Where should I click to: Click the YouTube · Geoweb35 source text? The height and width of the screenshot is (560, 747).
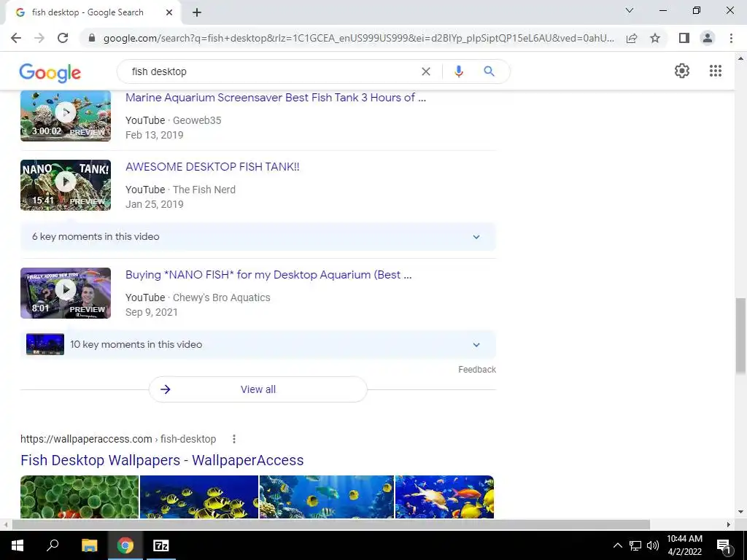pyautogui.click(x=174, y=120)
